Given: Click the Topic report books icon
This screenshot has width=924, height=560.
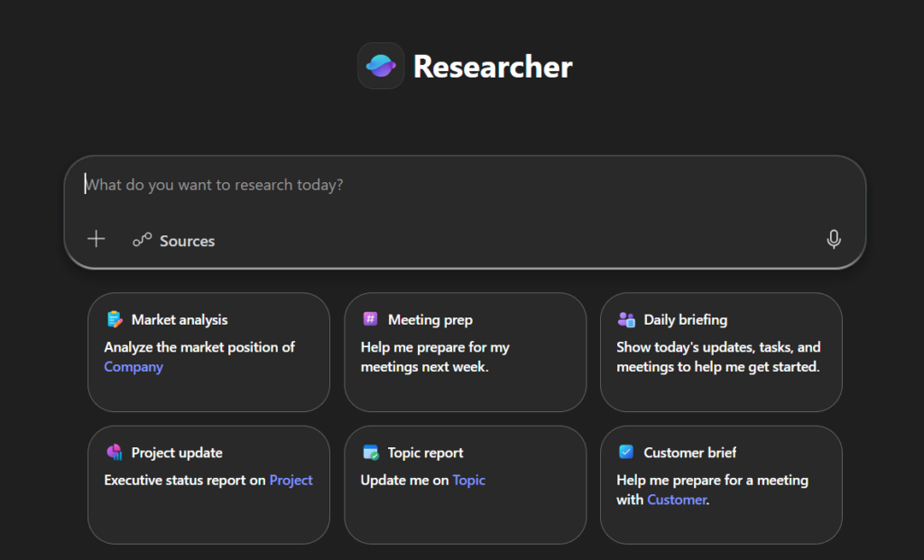Looking at the screenshot, I should point(370,452).
